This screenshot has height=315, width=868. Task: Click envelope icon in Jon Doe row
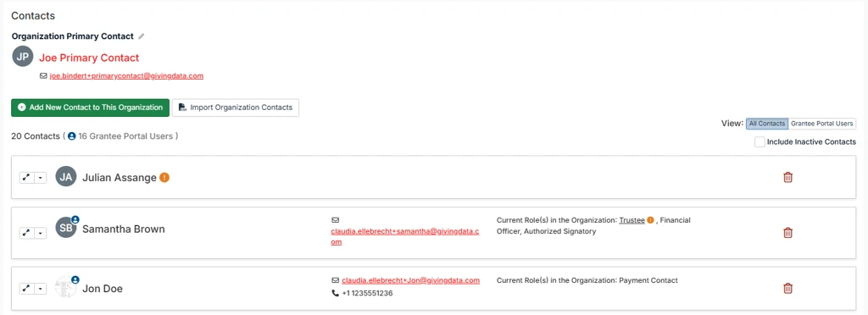click(x=335, y=280)
